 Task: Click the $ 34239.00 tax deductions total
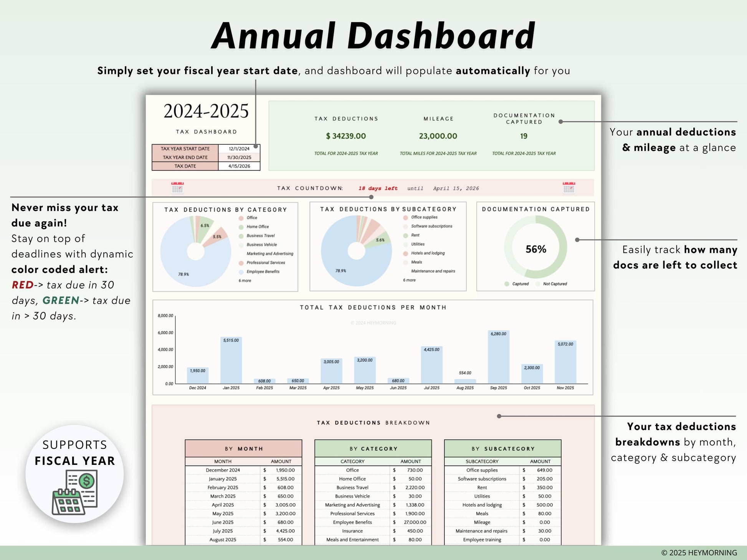346,136
